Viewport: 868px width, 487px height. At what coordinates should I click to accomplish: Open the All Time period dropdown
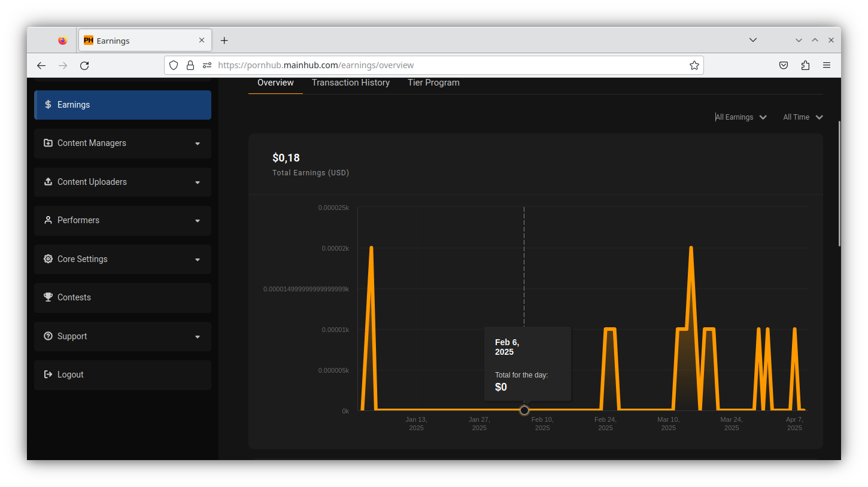802,117
